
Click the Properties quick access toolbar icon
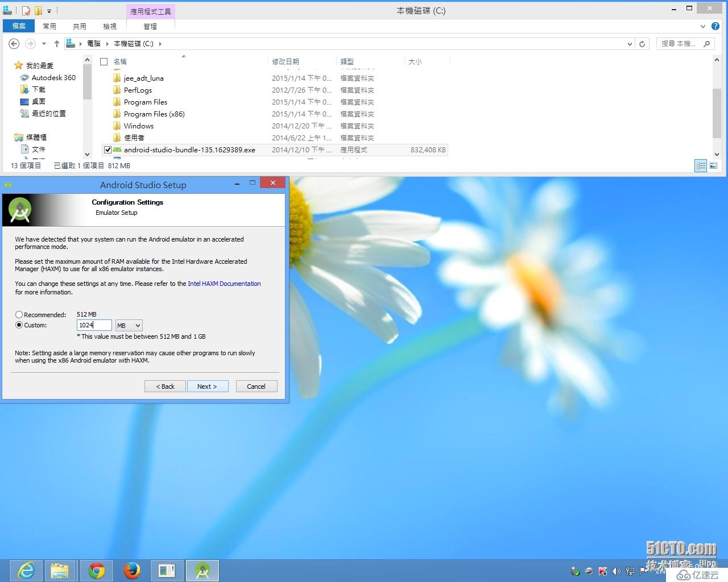click(26, 11)
